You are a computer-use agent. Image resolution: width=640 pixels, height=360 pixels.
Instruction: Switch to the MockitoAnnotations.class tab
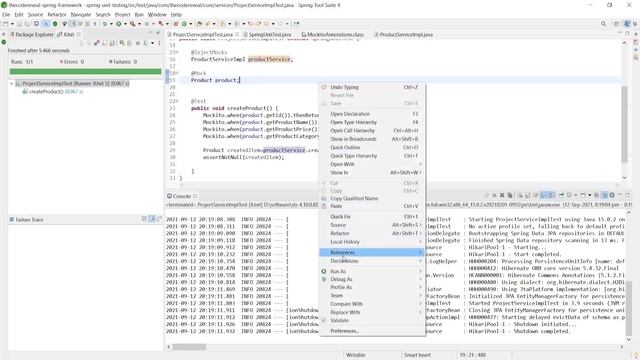tap(332, 35)
